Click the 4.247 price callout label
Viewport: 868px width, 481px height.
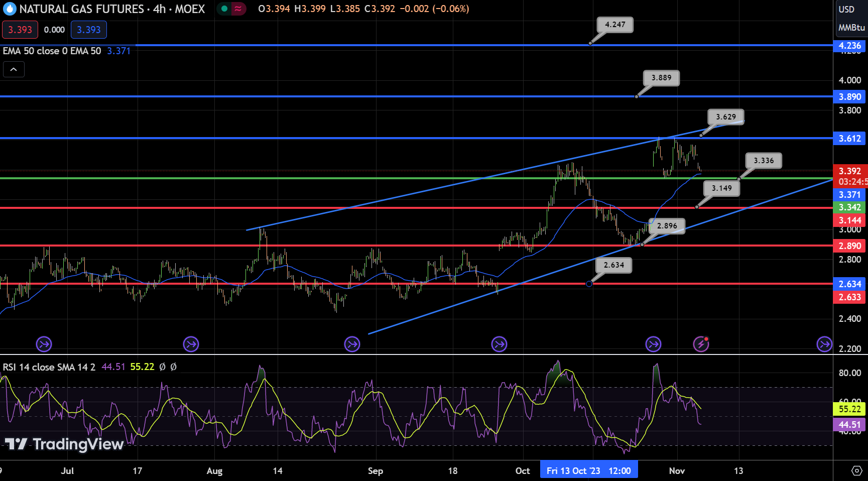pyautogui.click(x=615, y=25)
